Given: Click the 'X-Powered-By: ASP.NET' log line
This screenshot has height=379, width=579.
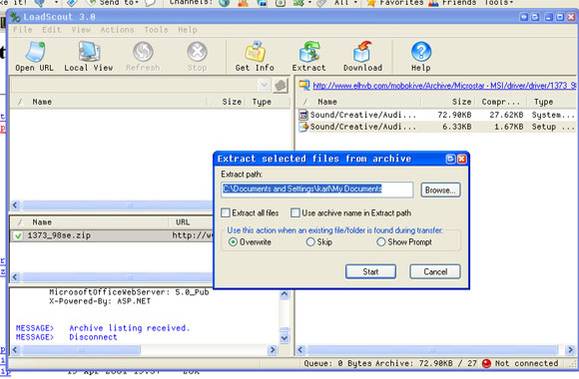Looking at the screenshot, I should click(100, 301).
